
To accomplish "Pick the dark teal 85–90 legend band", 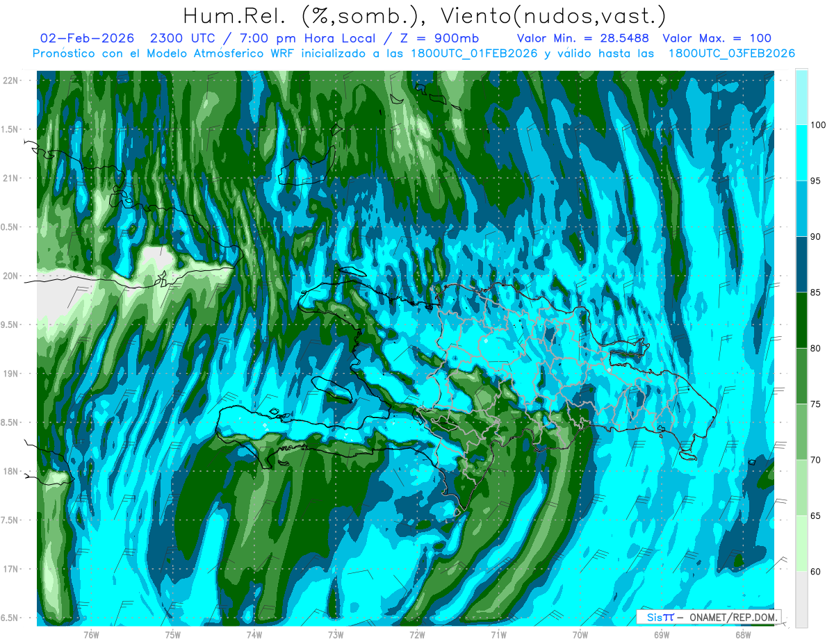I will point(801,264).
